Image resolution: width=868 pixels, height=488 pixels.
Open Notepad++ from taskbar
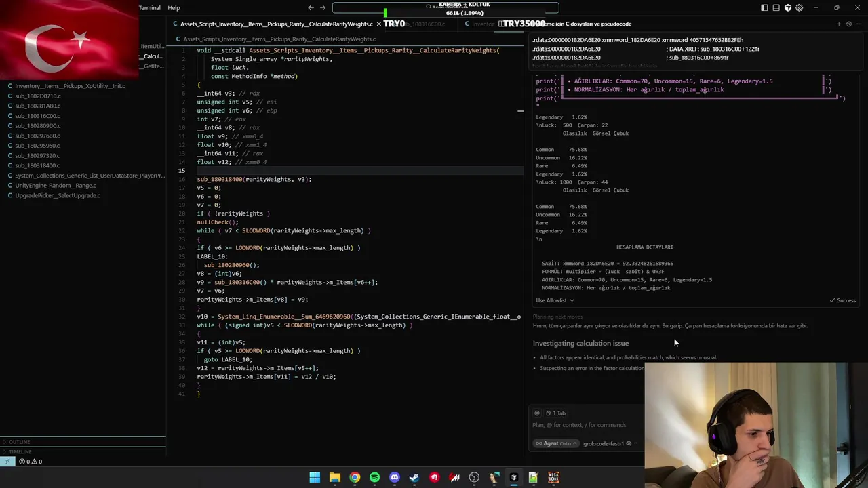[533, 478]
